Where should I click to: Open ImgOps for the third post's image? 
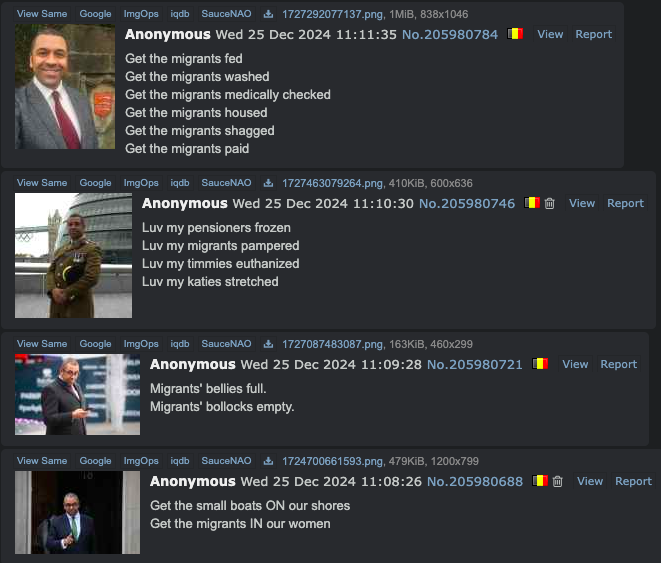pos(141,344)
